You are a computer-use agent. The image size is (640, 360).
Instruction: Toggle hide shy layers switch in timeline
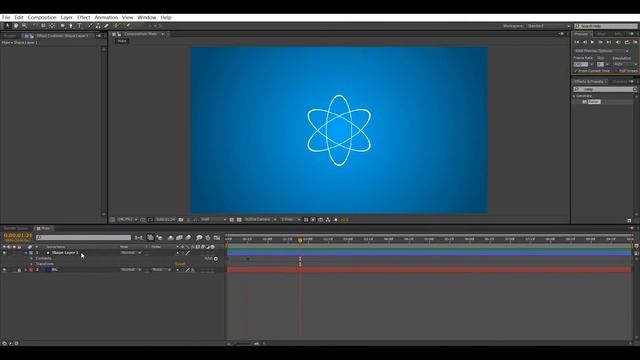pos(171,238)
